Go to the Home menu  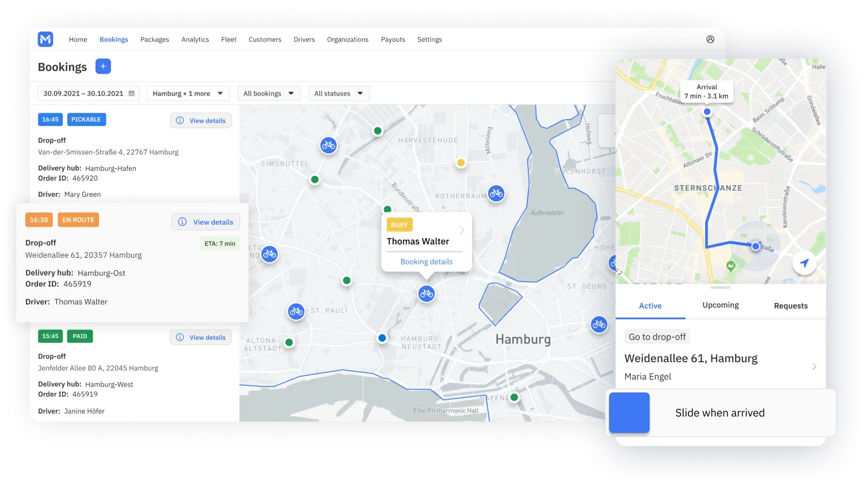(x=78, y=40)
